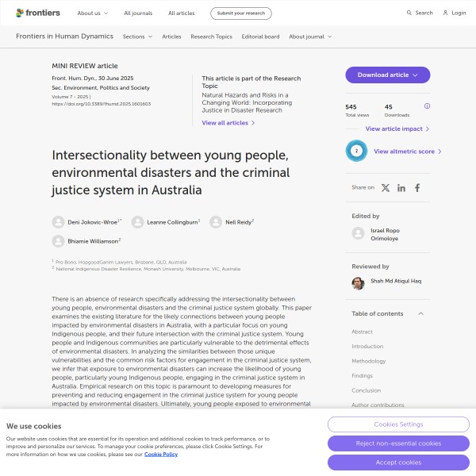
Task: Jump to Methodology in contents
Action: (369, 361)
